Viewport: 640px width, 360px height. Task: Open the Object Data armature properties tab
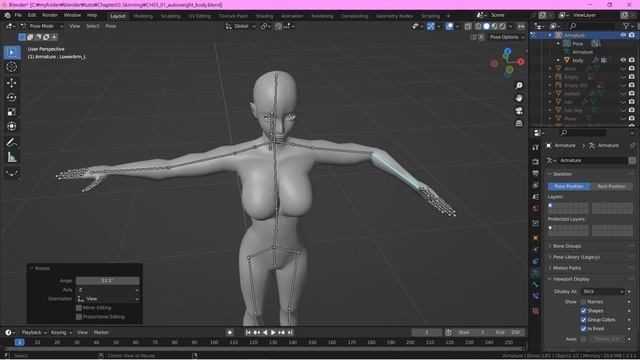click(x=536, y=272)
